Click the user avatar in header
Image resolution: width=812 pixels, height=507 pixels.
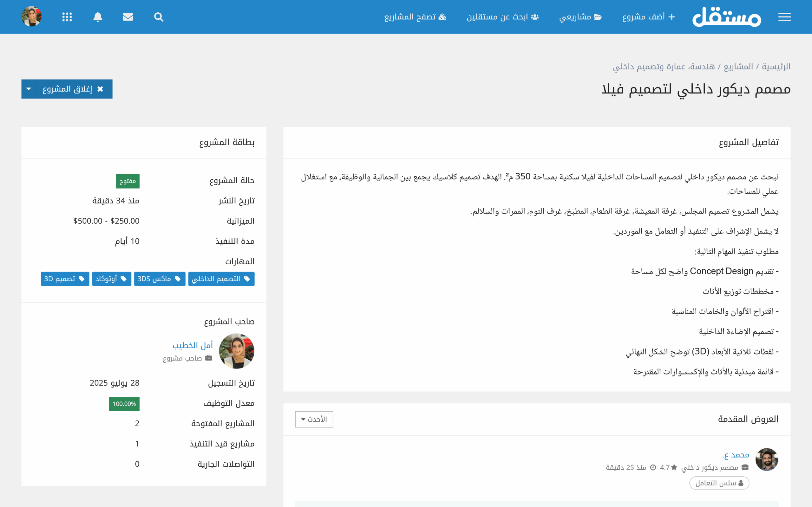click(x=31, y=17)
